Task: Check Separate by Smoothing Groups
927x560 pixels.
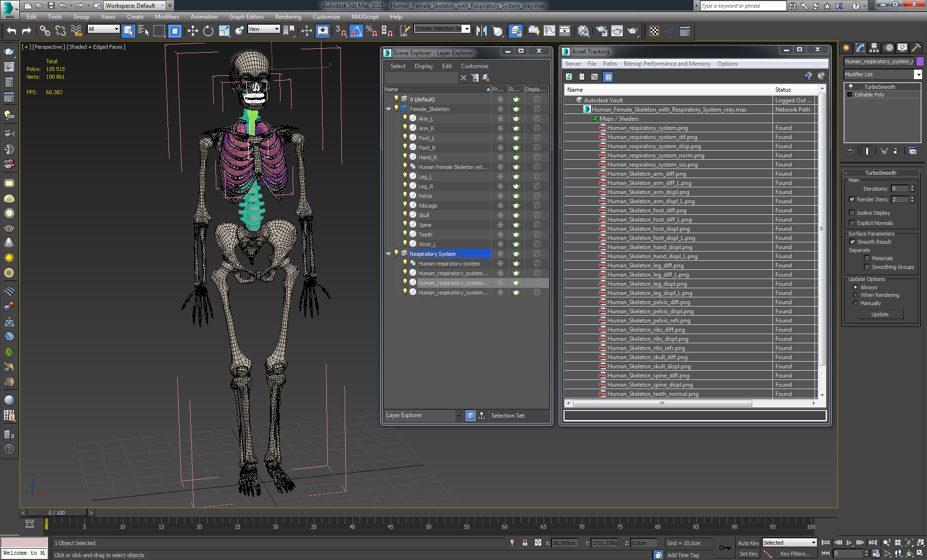Action: pos(867,267)
